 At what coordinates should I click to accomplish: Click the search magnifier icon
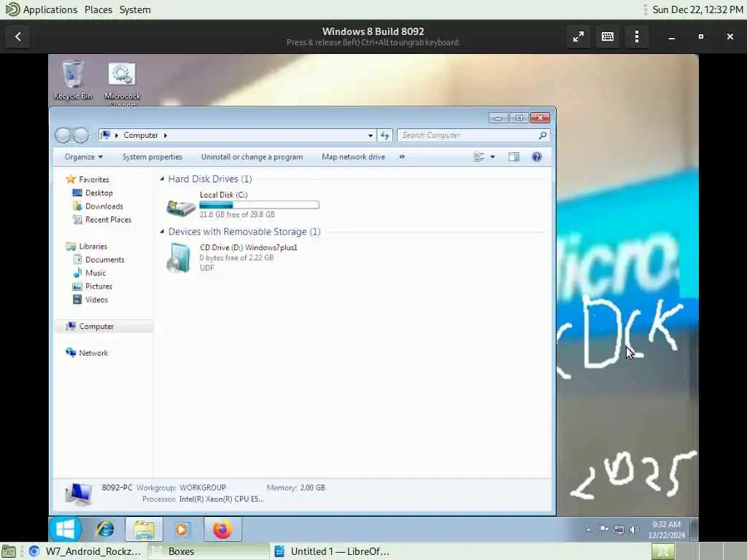pos(542,136)
